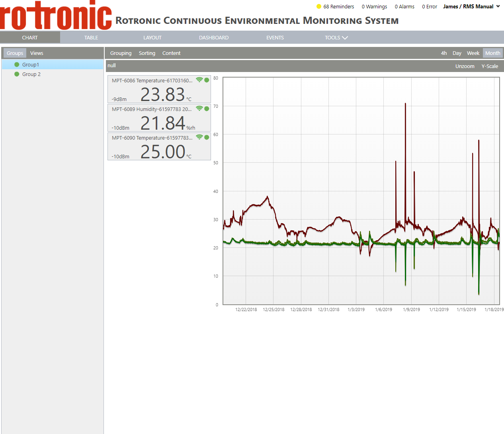Click the green status dot on MPT-6089 card
Image resolution: width=504 pixels, height=434 pixels.
[x=207, y=109]
